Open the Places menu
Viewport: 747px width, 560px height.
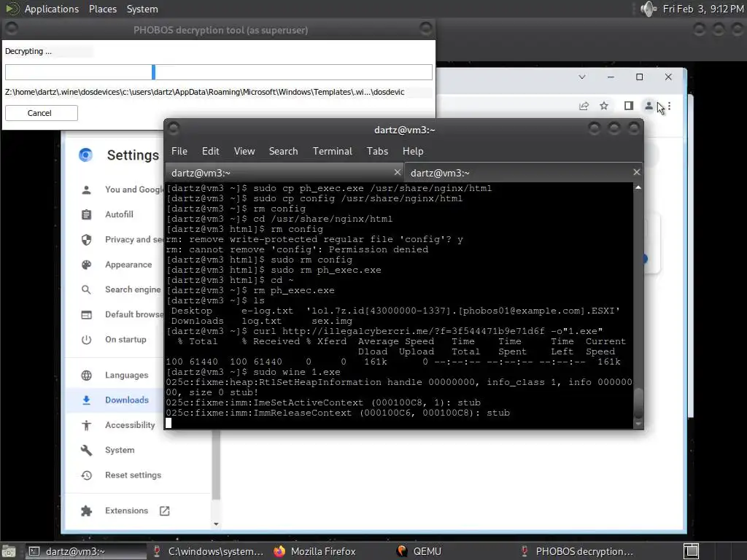pos(102,9)
